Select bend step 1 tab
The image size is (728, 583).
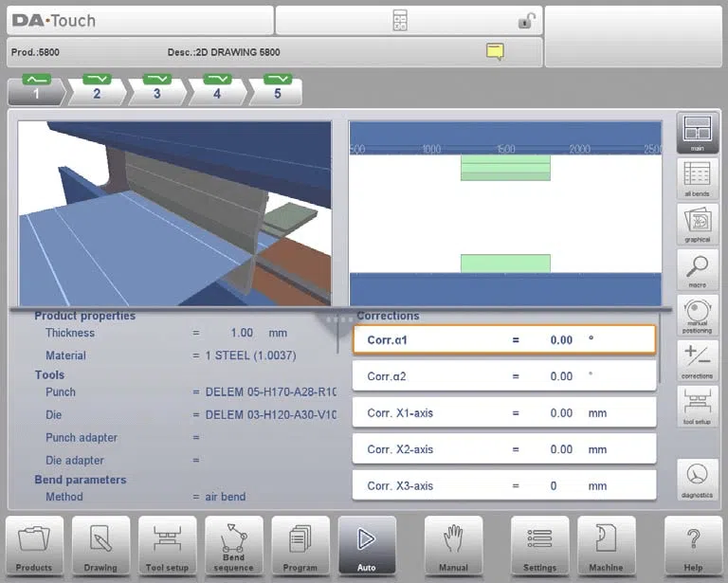click(37, 90)
